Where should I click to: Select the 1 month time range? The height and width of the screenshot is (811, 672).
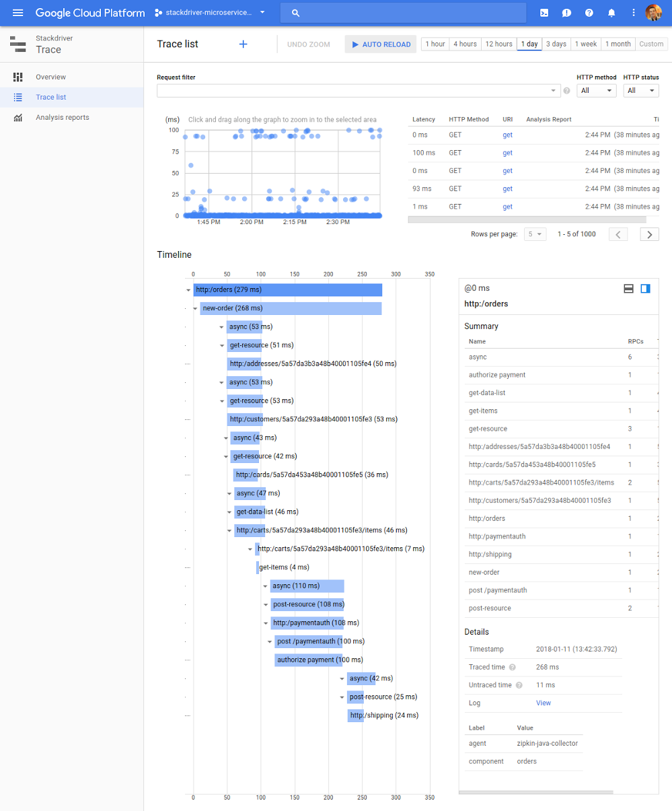point(618,44)
